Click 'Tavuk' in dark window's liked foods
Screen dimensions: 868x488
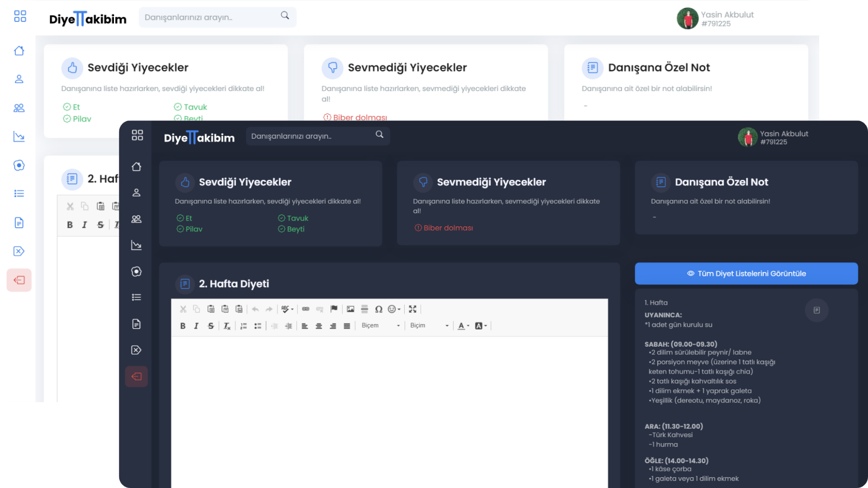coord(297,218)
